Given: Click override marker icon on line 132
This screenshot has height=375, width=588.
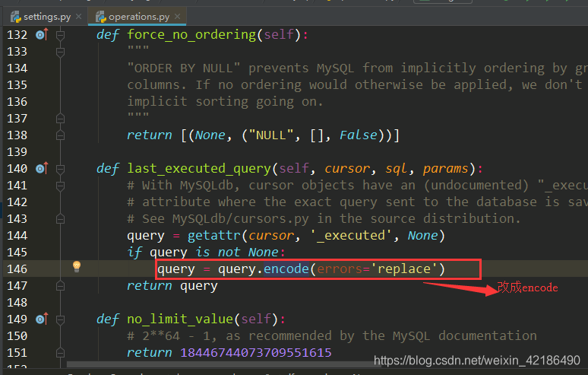Looking at the screenshot, I should [42, 35].
